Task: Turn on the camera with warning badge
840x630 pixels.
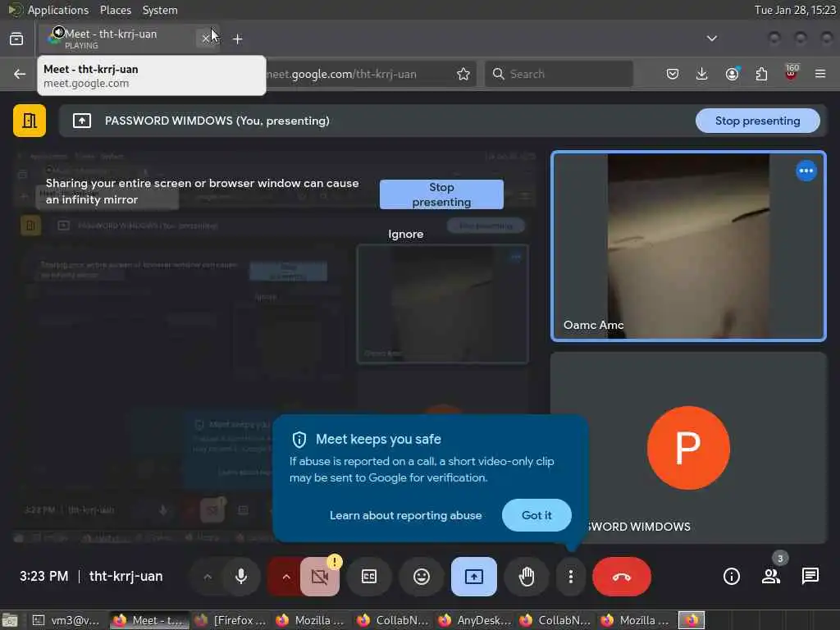Action: [320, 577]
